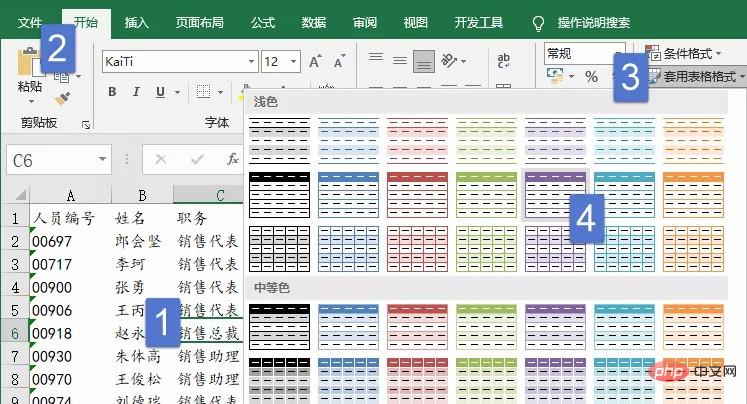Select column B header
Image resolution: width=747 pixels, height=404 pixels.
pos(142,195)
